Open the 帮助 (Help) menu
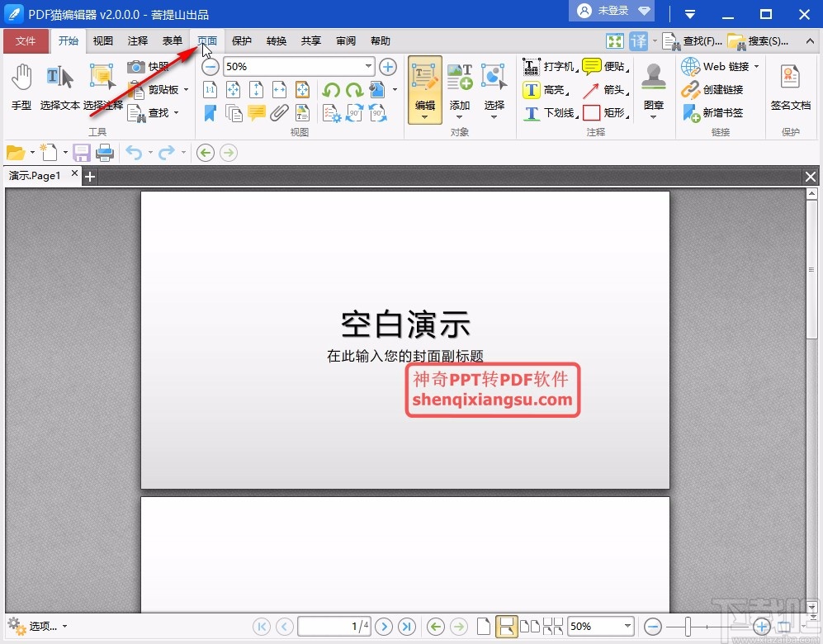Screen dimensions: 823x644 click(381, 40)
